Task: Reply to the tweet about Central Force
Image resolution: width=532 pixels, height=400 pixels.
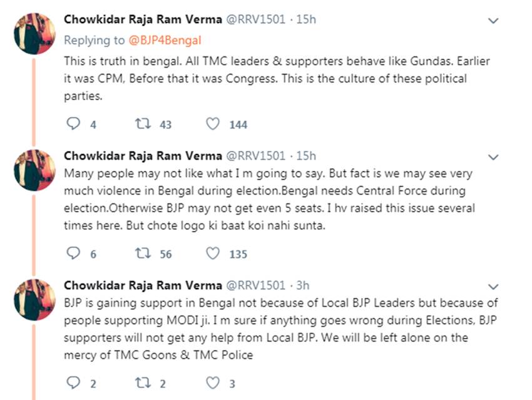Action: (x=74, y=254)
